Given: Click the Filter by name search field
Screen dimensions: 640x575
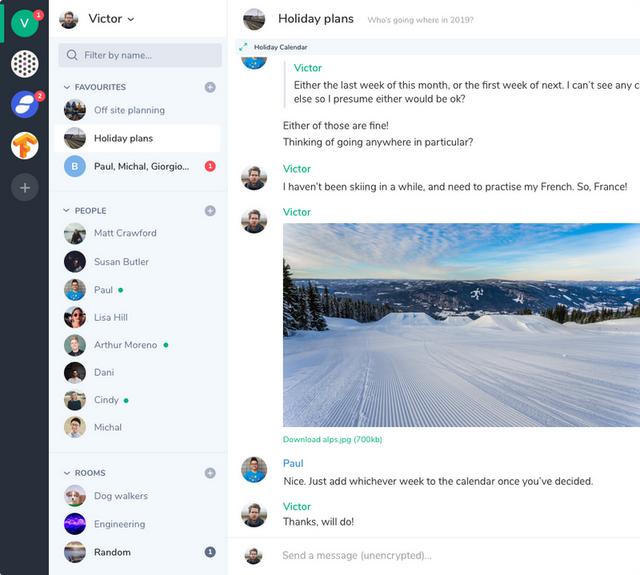Looking at the screenshot, I should tap(145, 55).
